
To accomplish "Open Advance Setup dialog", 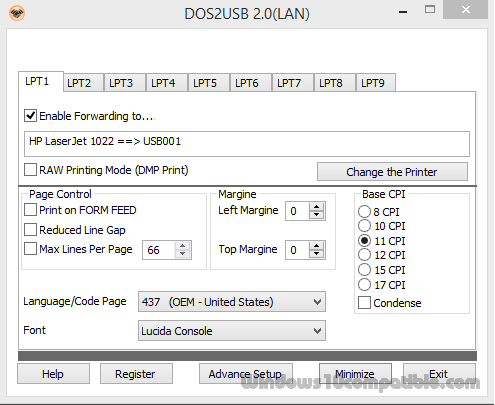I will [246, 374].
